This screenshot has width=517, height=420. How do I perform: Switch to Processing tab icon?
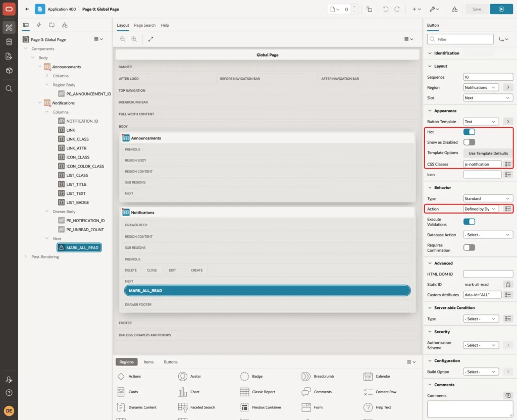click(x=52, y=25)
